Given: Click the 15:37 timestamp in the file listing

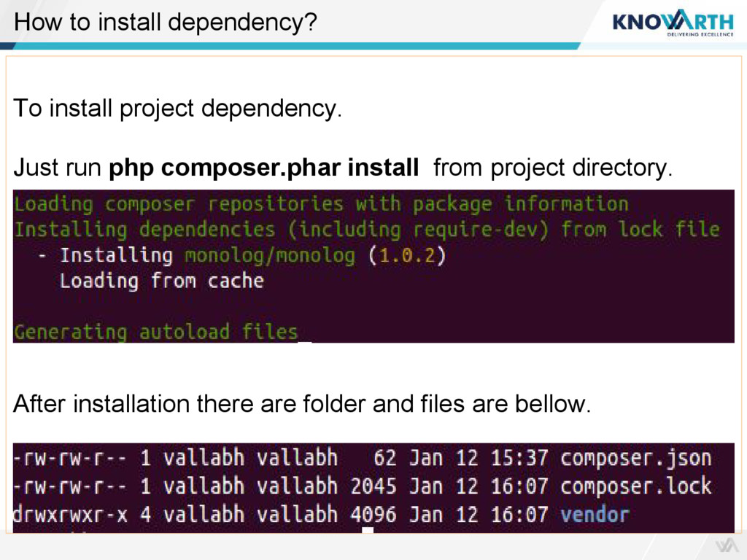Looking at the screenshot, I should point(519,459).
